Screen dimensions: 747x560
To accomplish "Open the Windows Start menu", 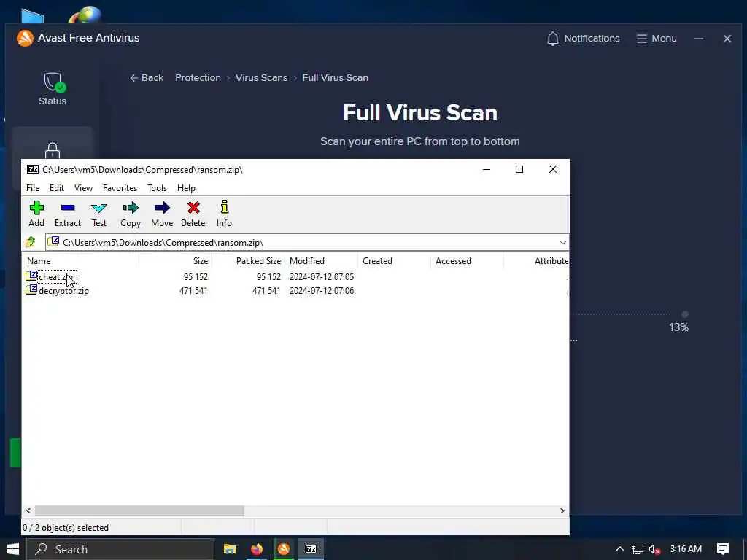I will click(x=13, y=549).
